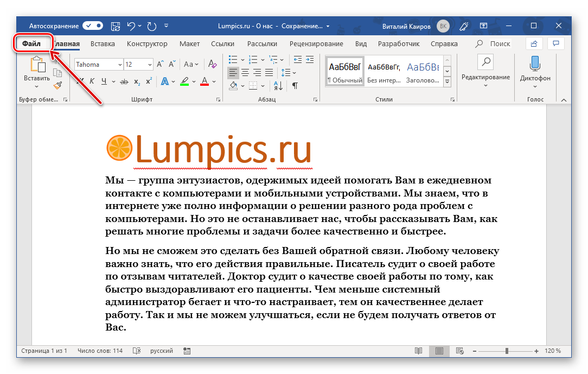Align text left
Image resolution: width=588 pixels, height=374 pixels.
[x=233, y=72]
